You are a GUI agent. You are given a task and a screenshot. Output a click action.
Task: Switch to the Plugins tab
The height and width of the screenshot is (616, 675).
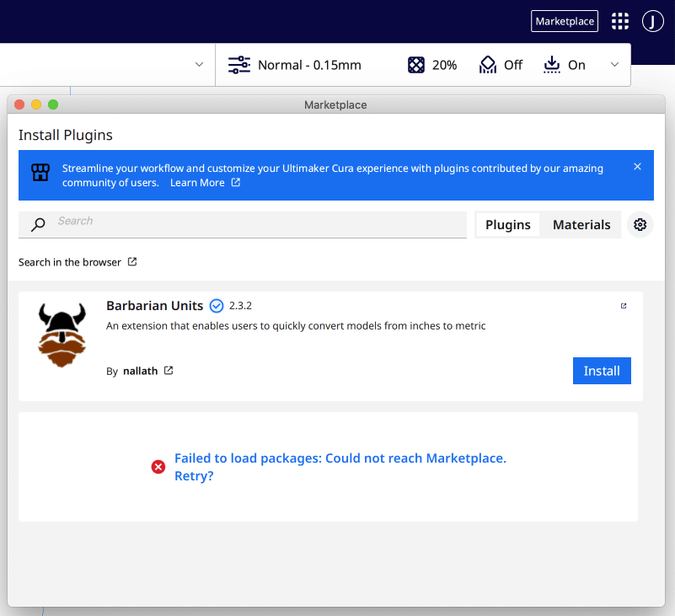(x=508, y=224)
